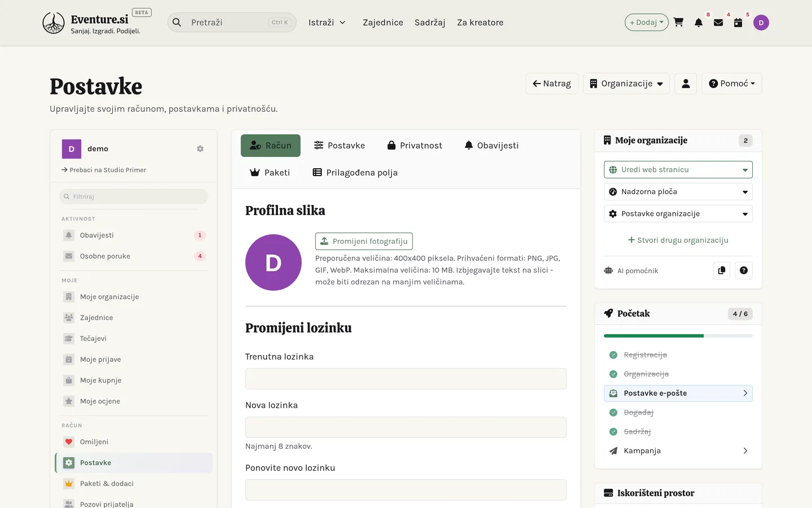
Task: Open the D avatar in the header
Action: point(761,23)
